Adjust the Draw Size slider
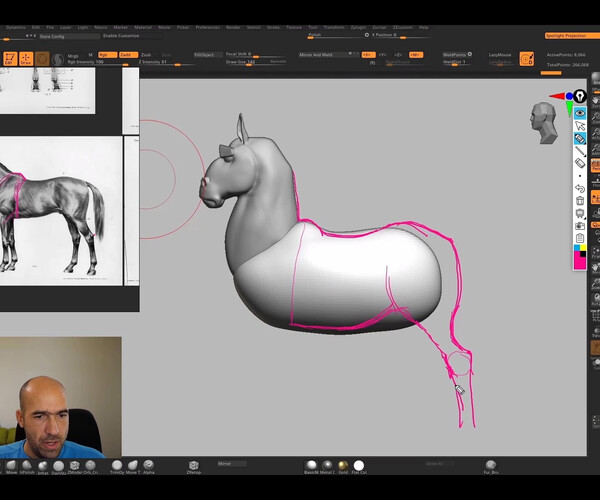 coord(256,62)
